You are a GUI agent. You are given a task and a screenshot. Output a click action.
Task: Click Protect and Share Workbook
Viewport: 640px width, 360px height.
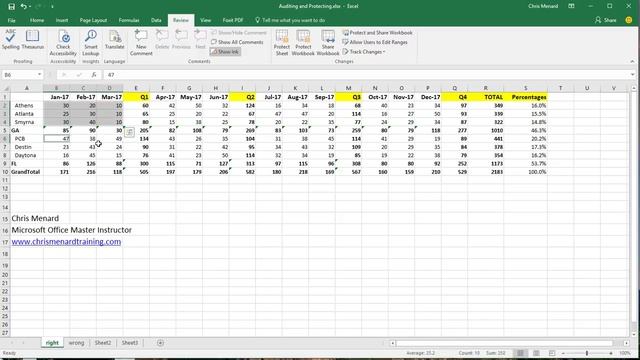pos(378,32)
